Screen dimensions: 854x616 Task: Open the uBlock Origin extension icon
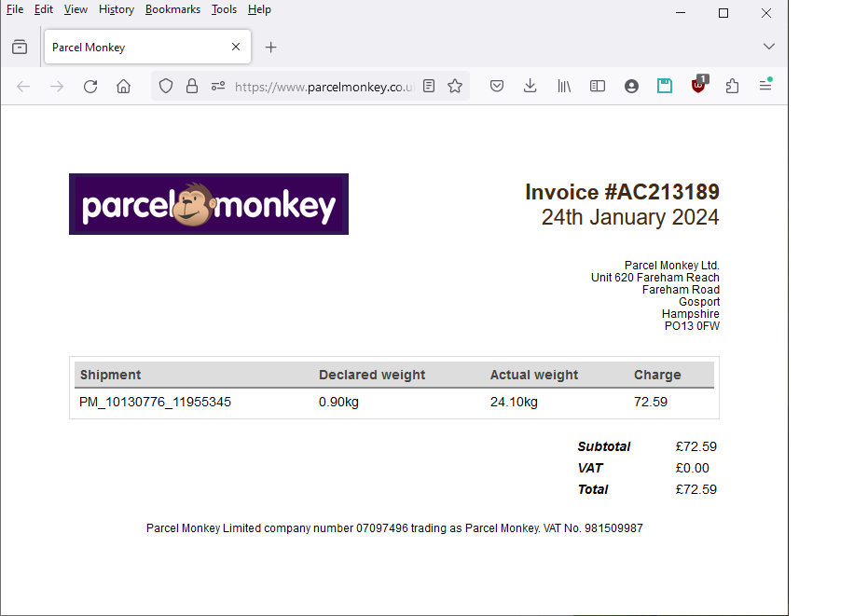pyautogui.click(x=697, y=86)
